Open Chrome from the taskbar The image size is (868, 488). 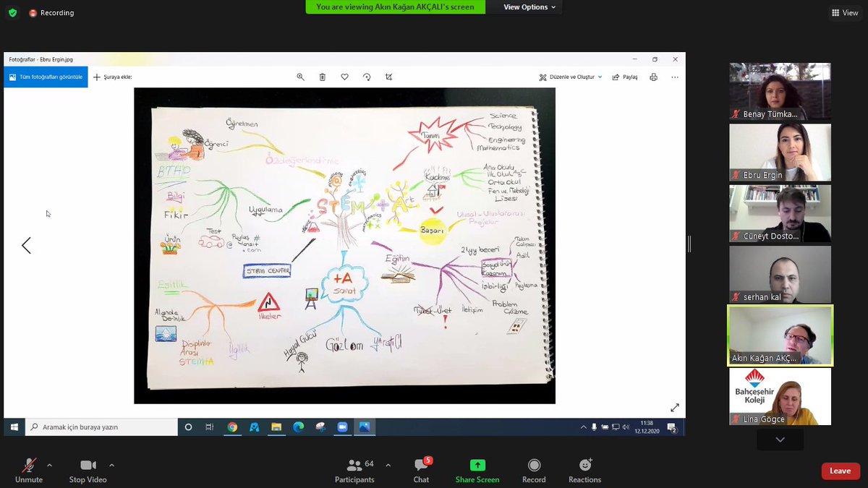(232, 427)
